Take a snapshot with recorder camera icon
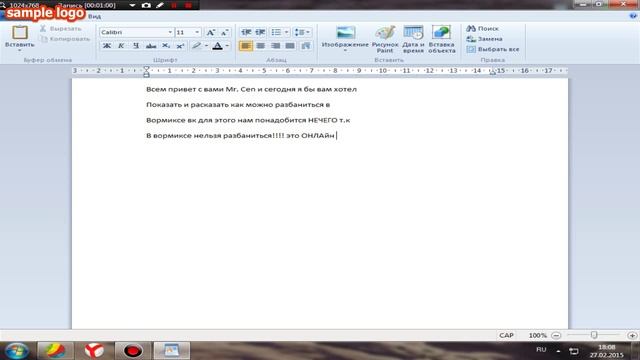The image size is (640, 360). [x=146, y=5]
